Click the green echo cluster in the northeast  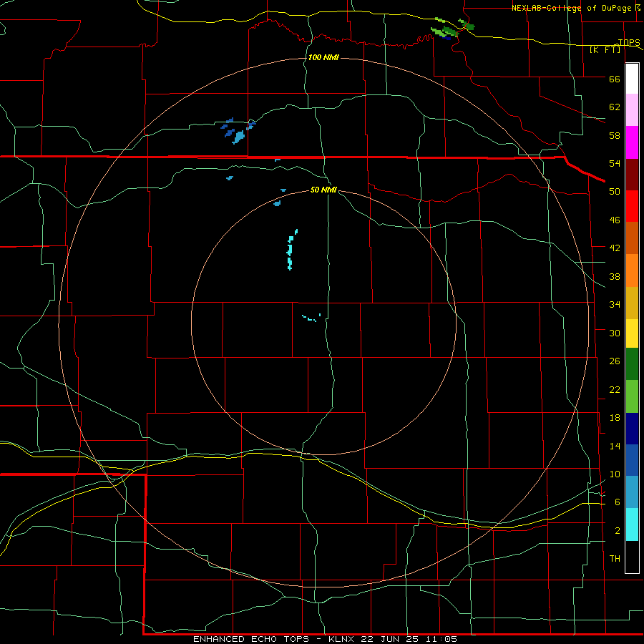(452, 28)
